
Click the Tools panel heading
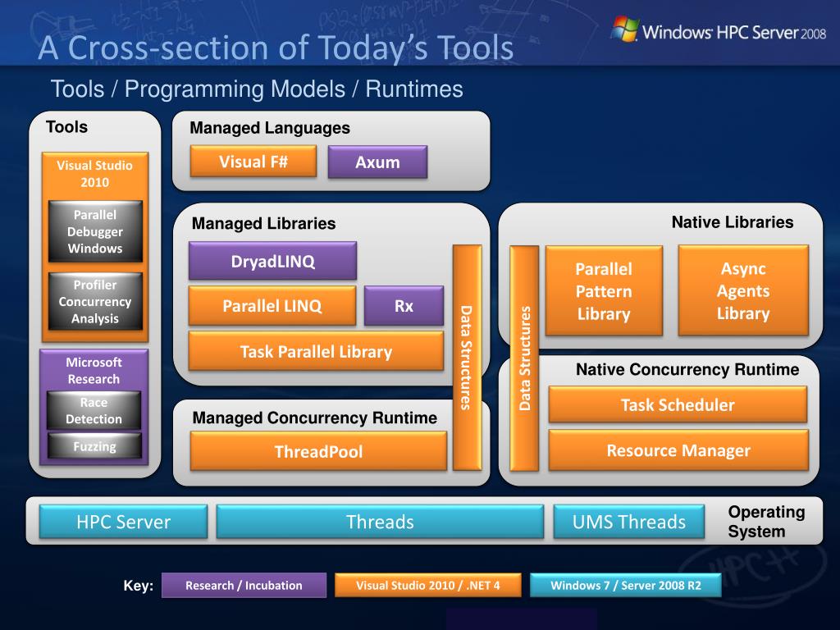click(67, 127)
